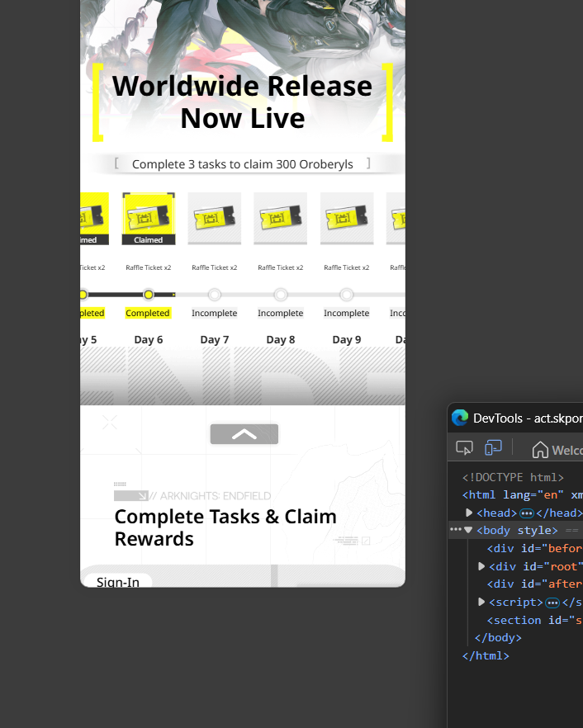
Task: Click the Edge logo in DevTools title bar
Action: [x=460, y=418]
